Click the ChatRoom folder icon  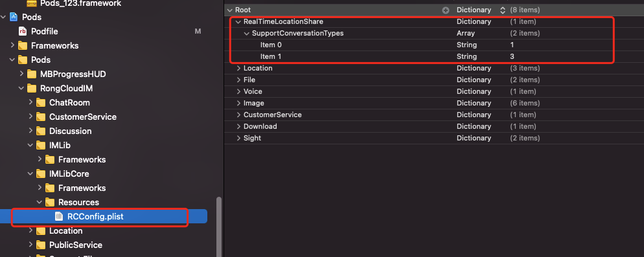pyautogui.click(x=41, y=103)
